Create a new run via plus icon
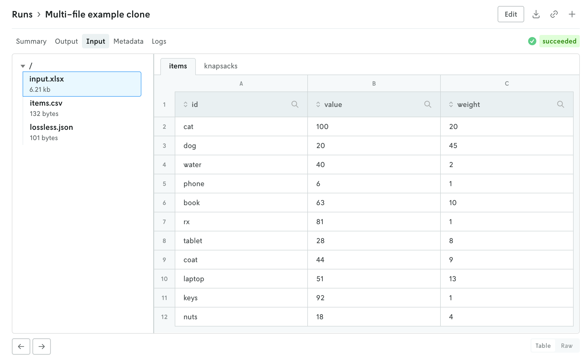The height and width of the screenshot is (364, 588). tap(572, 14)
